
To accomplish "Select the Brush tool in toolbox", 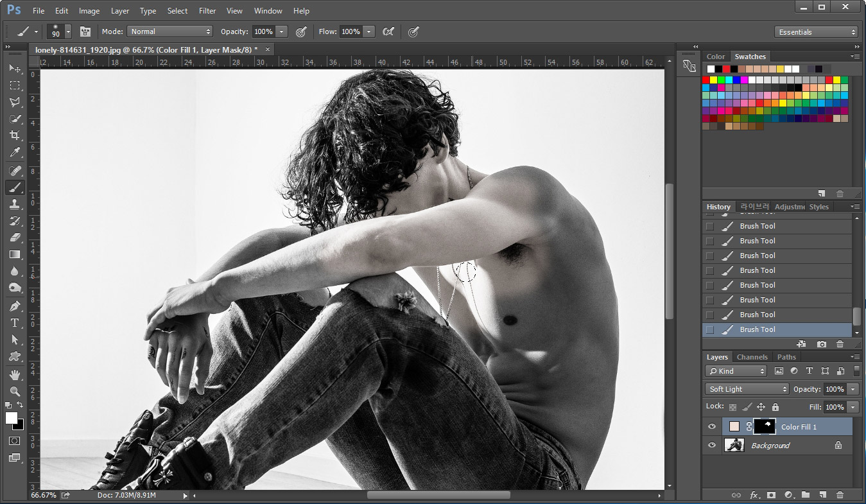I will (x=15, y=187).
